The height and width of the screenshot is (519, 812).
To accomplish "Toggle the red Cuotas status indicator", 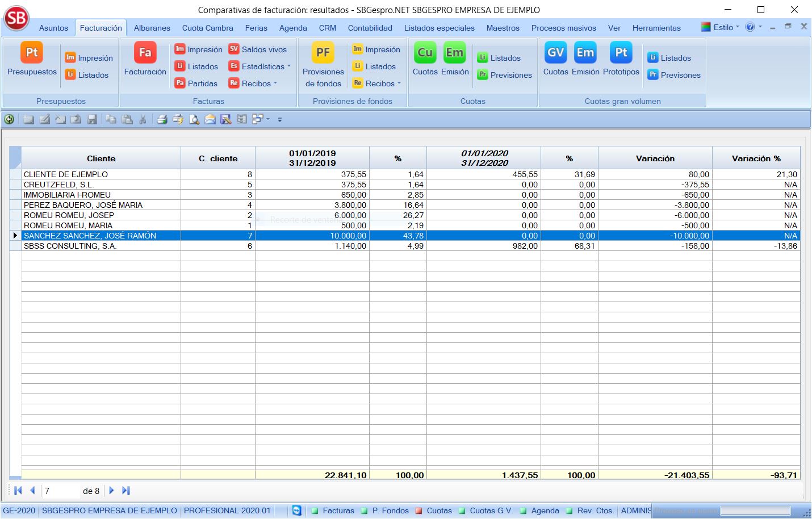I will coord(418,510).
